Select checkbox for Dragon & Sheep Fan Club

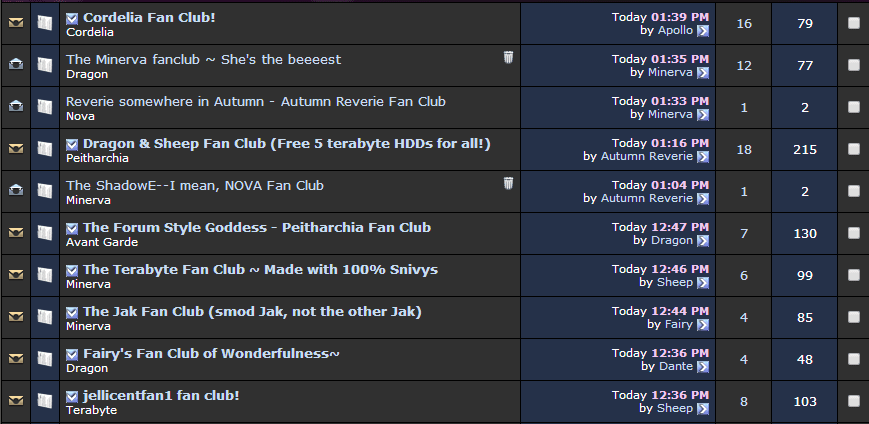pos(853,150)
